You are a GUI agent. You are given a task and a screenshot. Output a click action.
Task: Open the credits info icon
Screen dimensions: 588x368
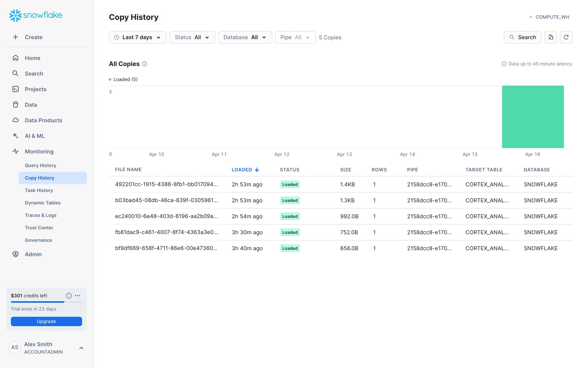pos(69,296)
